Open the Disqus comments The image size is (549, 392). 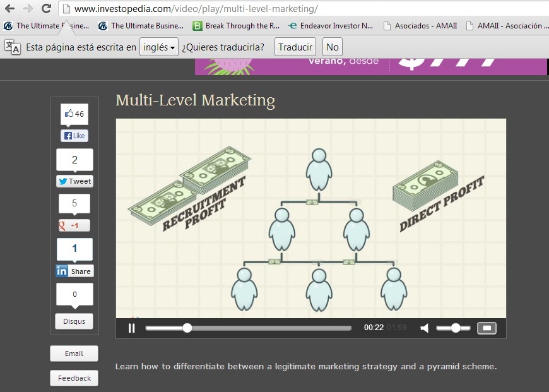pyautogui.click(x=74, y=321)
